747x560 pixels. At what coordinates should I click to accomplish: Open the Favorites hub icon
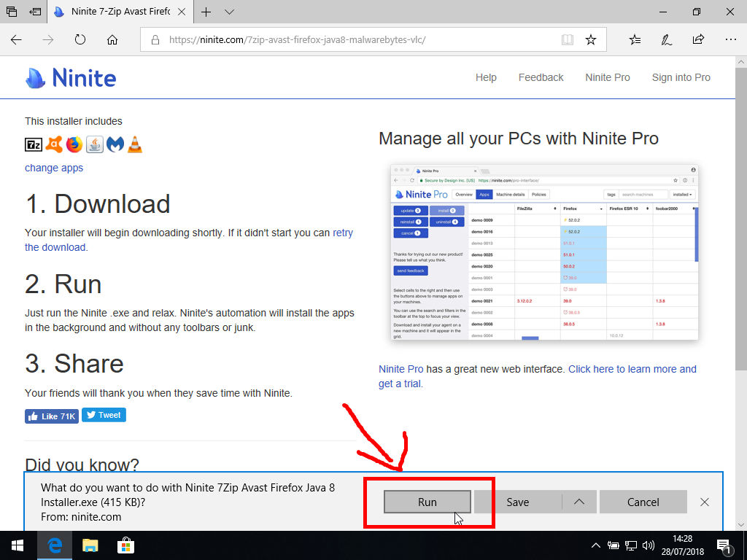pos(635,39)
